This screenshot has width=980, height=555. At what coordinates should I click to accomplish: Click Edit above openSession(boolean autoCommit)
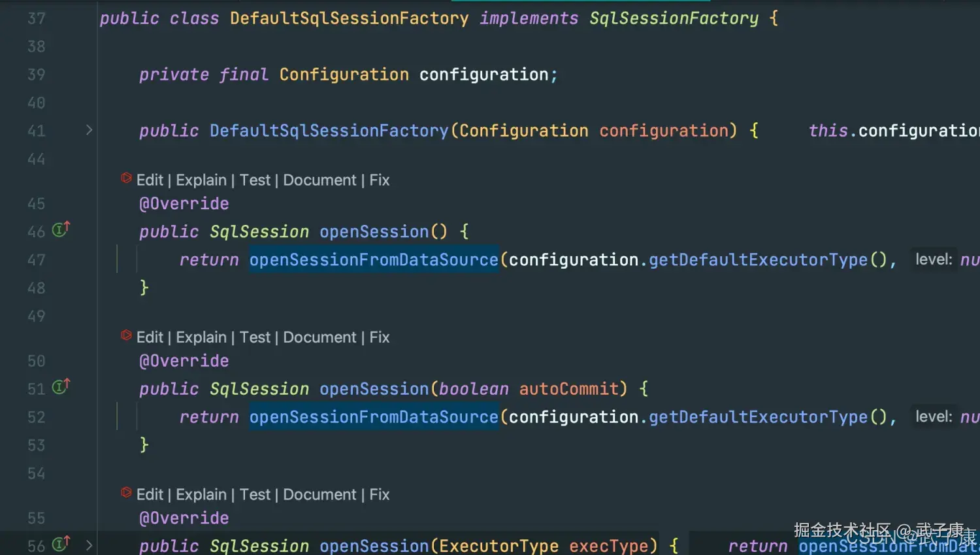[150, 337]
